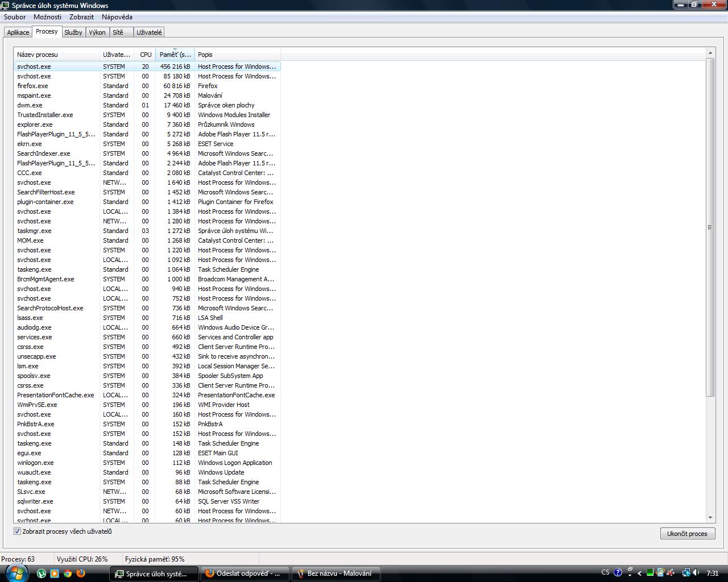Image resolution: width=728 pixels, height=582 pixels.
Task: Click the 'Správce úloh systé...' taskbar button
Action: [154, 573]
